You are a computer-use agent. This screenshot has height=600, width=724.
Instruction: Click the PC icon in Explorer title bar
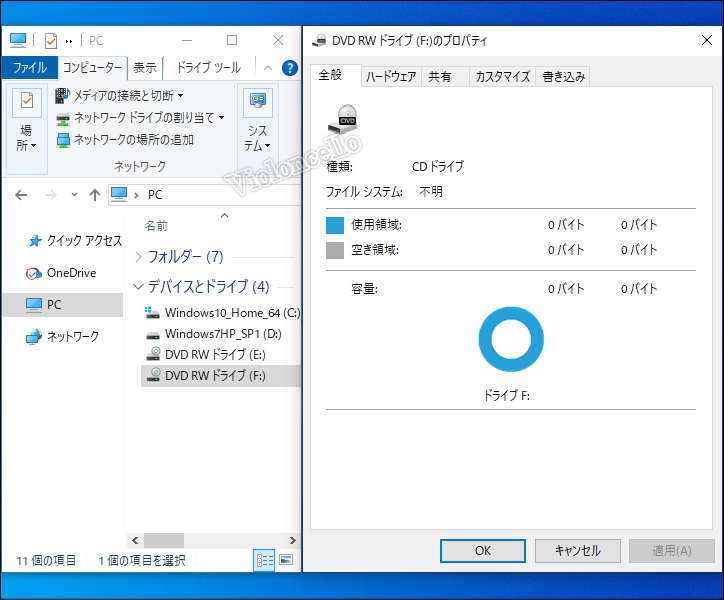point(18,41)
